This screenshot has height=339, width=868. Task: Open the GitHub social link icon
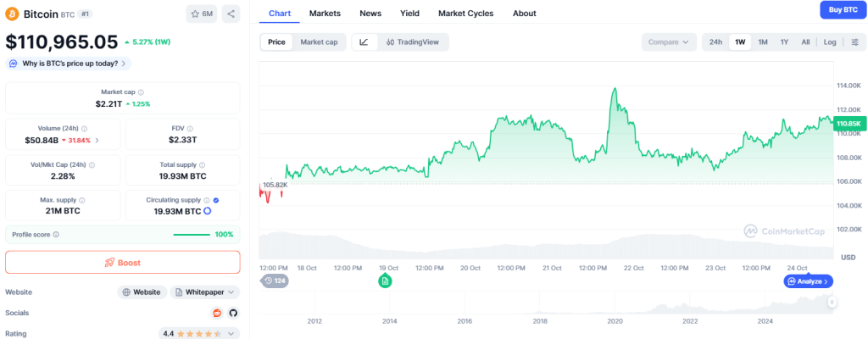coord(233,313)
